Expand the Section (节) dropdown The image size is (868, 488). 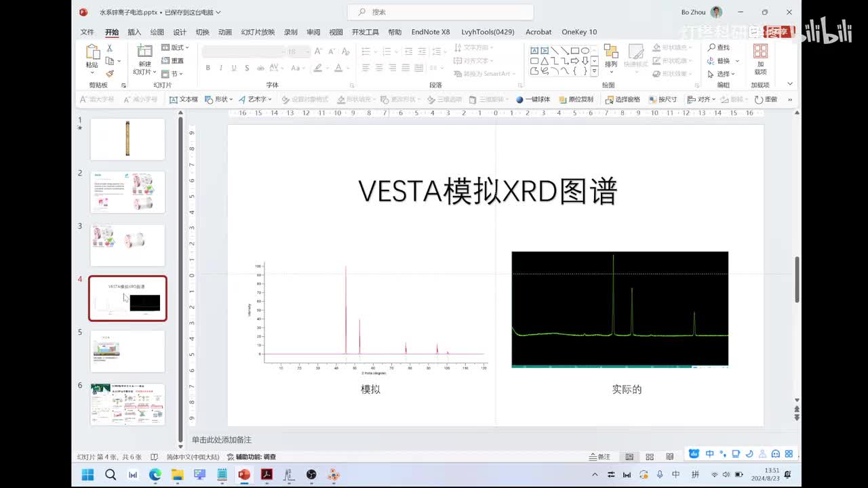[172, 73]
